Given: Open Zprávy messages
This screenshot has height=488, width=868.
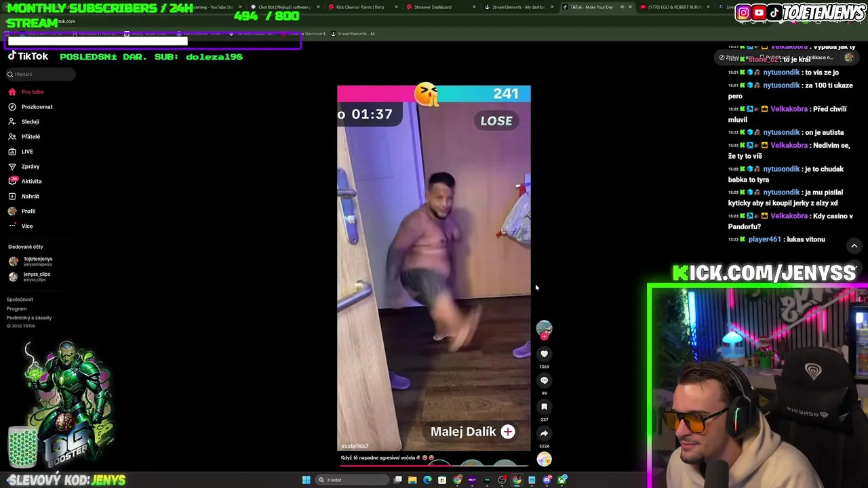Looking at the screenshot, I should point(24,166).
